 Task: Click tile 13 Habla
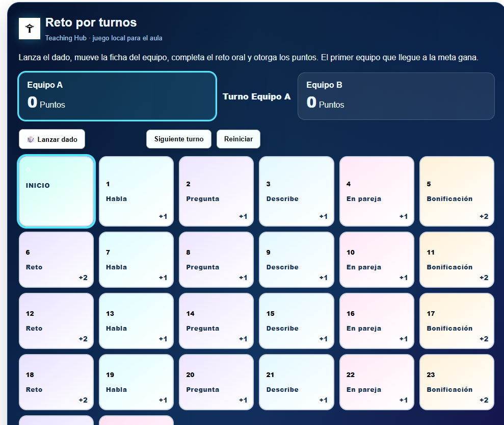point(136,321)
